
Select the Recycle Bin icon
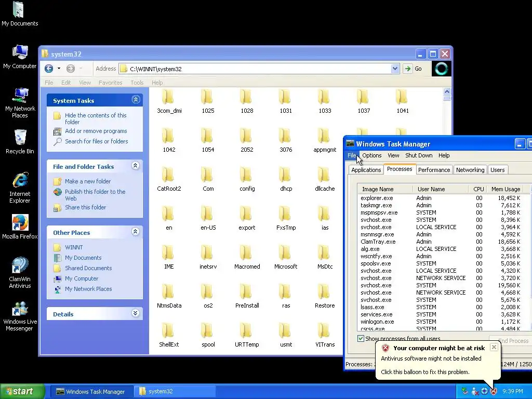(x=20, y=142)
